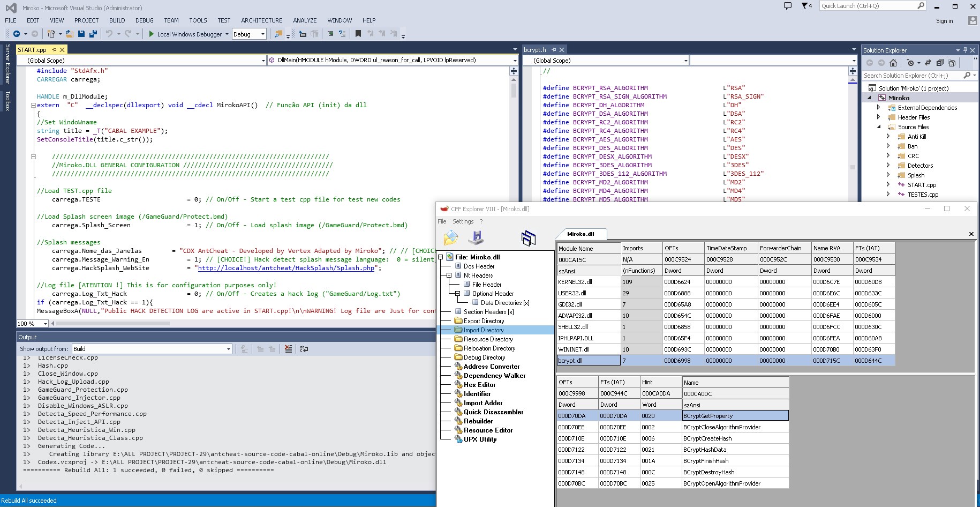Click Show All Files in Solution Explorer
Image resolution: width=980 pixels, height=507 pixels.
coord(952,63)
